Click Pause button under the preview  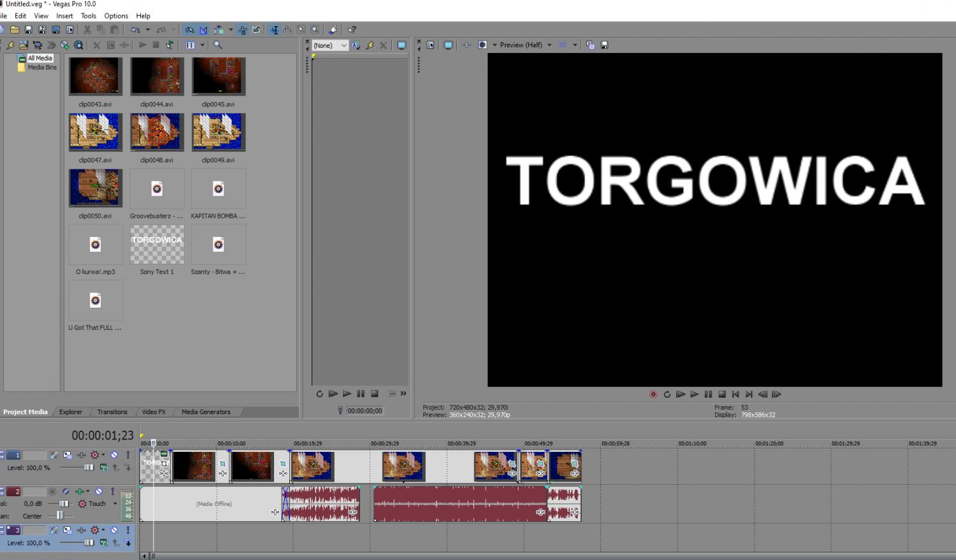[x=708, y=394]
